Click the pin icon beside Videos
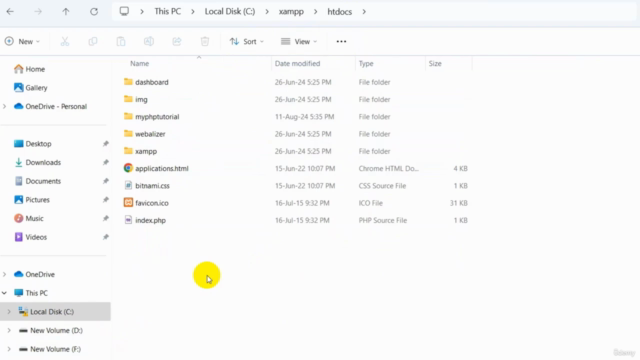The image size is (640, 360). pyautogui.click(x=106, y=237)
